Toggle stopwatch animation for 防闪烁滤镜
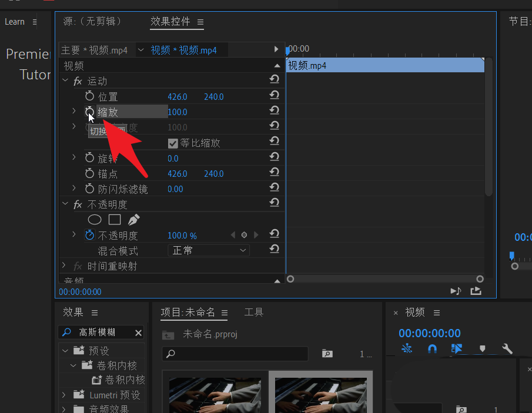 point(89,189)
